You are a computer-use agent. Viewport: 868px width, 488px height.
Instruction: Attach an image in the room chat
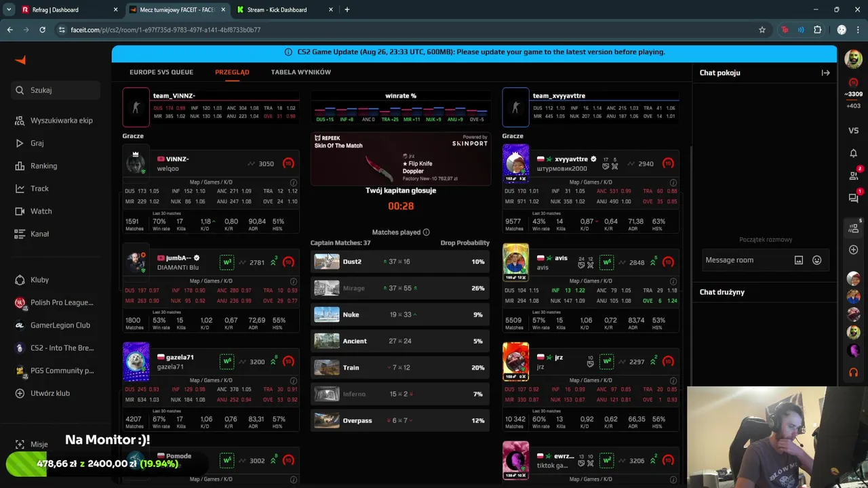point(799,260)
